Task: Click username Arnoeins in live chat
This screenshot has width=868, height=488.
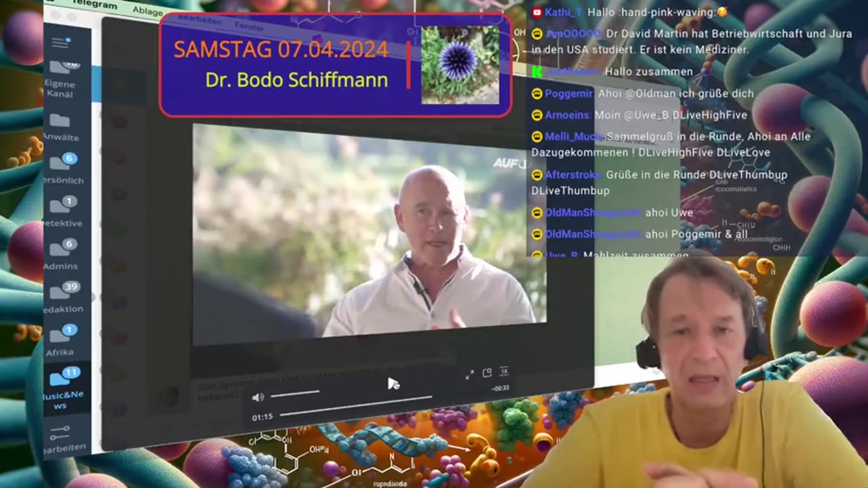Action: click(x=568, y=115)
